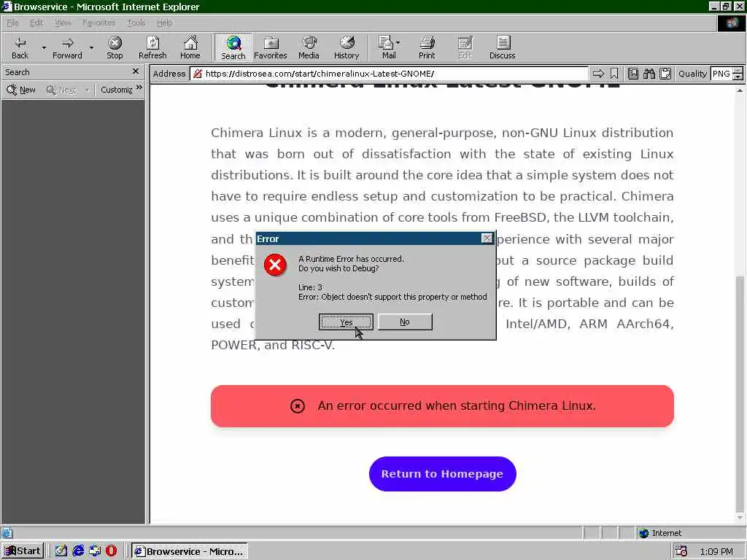Open the Mail toolbar button

point(387,47)
